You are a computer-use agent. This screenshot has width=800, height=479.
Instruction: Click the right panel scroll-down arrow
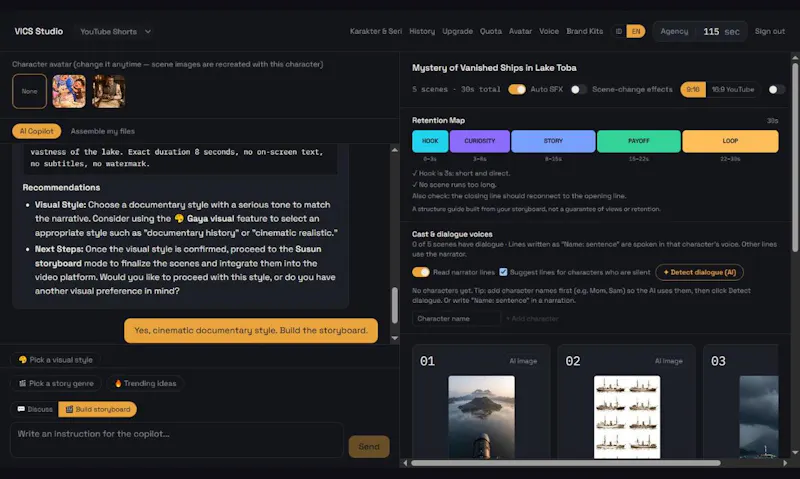point(795,453)
